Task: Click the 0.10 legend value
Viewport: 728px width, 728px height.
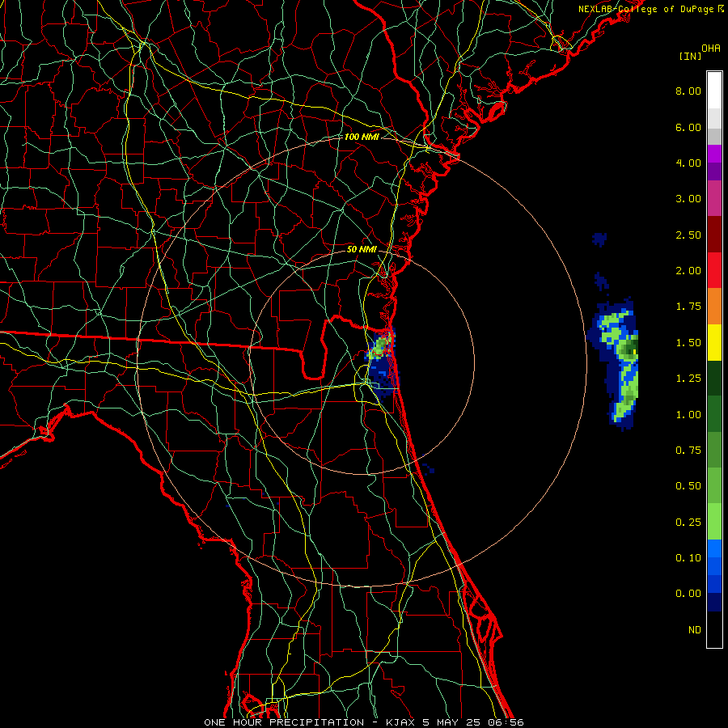Action: [688, 558]
